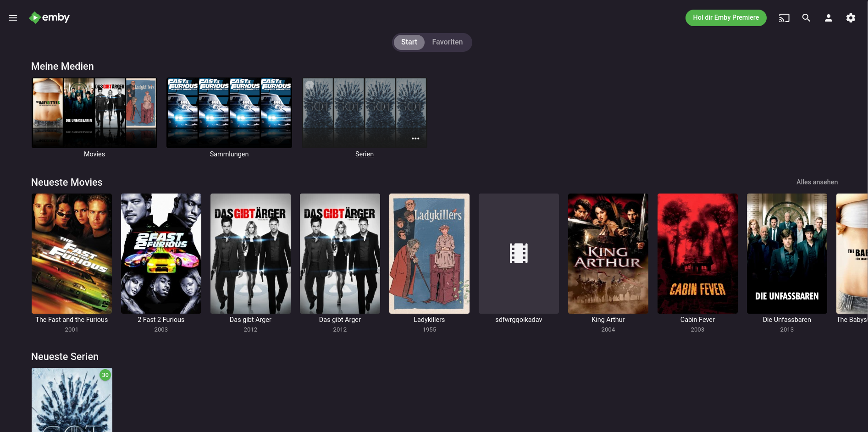Click the Movies library label
This screenshot has width=868, height=432.
tap(94, 154)
